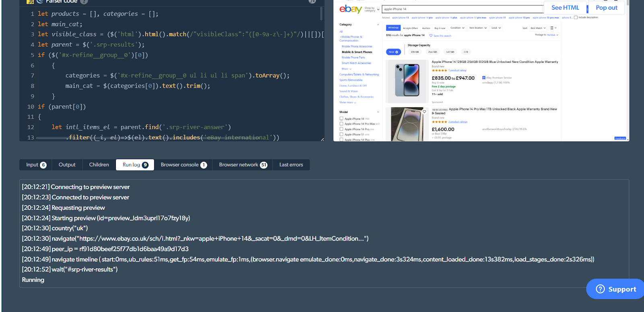
Task: Click the help icon beside Parser code
Action: (x=84, y=2)
